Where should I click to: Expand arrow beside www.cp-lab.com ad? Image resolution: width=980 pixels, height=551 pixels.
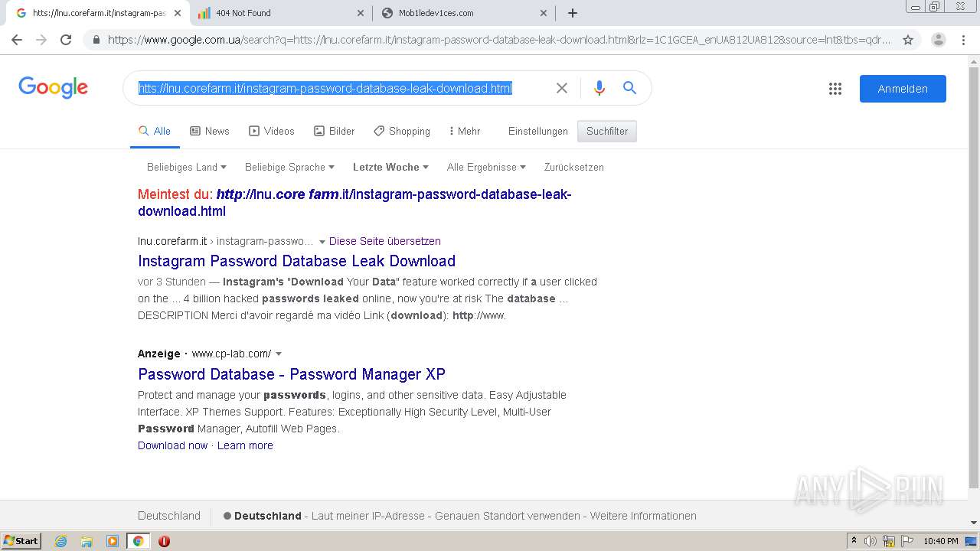point(279,354)
